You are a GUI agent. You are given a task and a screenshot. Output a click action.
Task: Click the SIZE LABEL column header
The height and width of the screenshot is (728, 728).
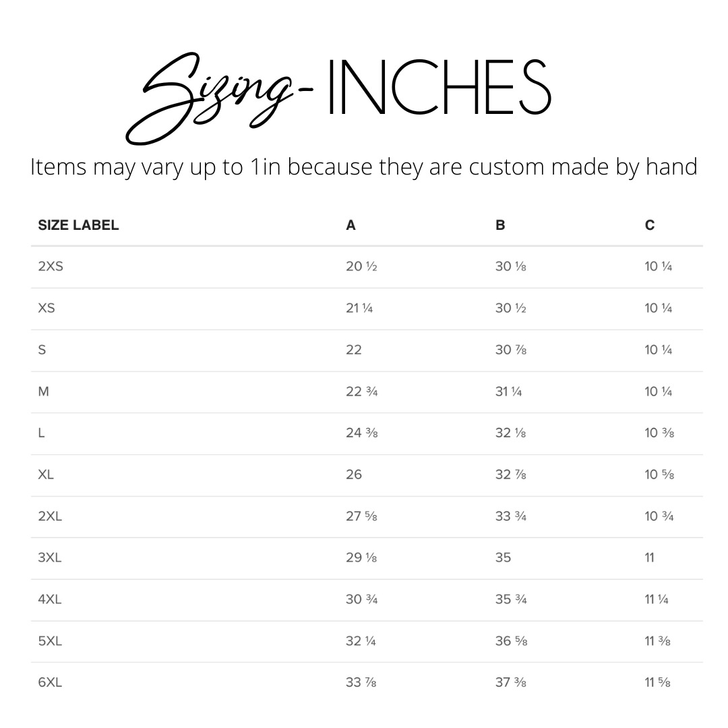pos(78,225)
